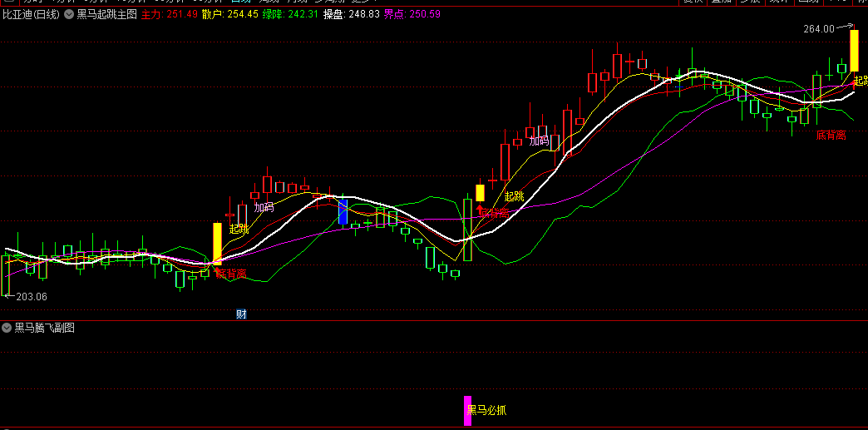The height and width of the screenshot is (430, 868).
Task: Click the 黑马腾飞副图 sub-chart indicator name
Action: (44, 328)
